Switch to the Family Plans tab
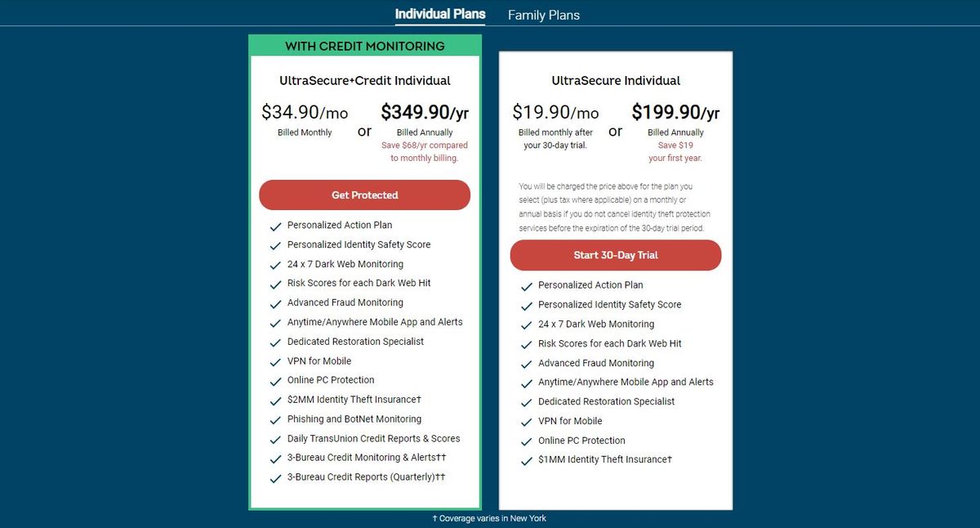The image size is (980, 528). point(543,15)
